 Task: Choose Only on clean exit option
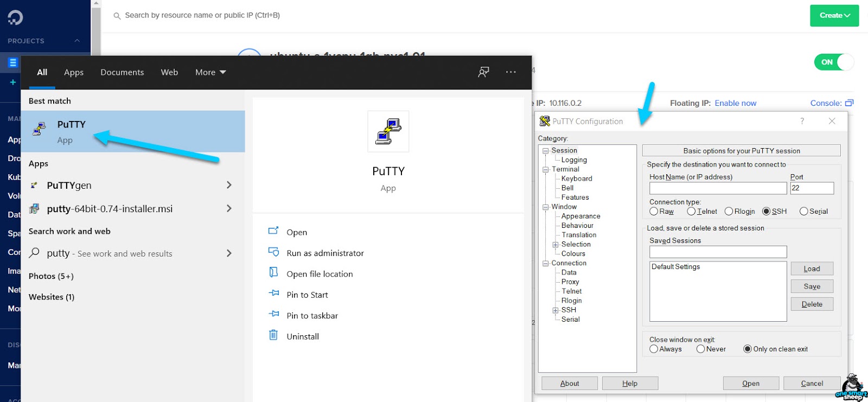(748, 349)
